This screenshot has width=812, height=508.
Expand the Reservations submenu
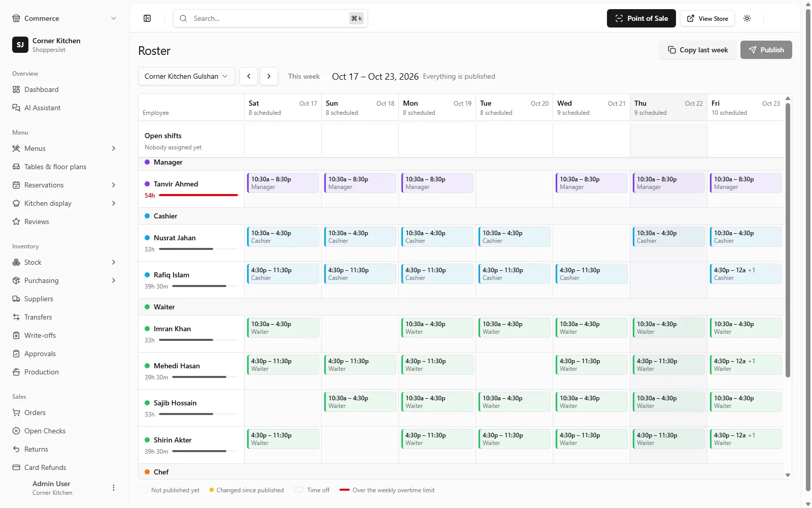[x=114, y=185]
